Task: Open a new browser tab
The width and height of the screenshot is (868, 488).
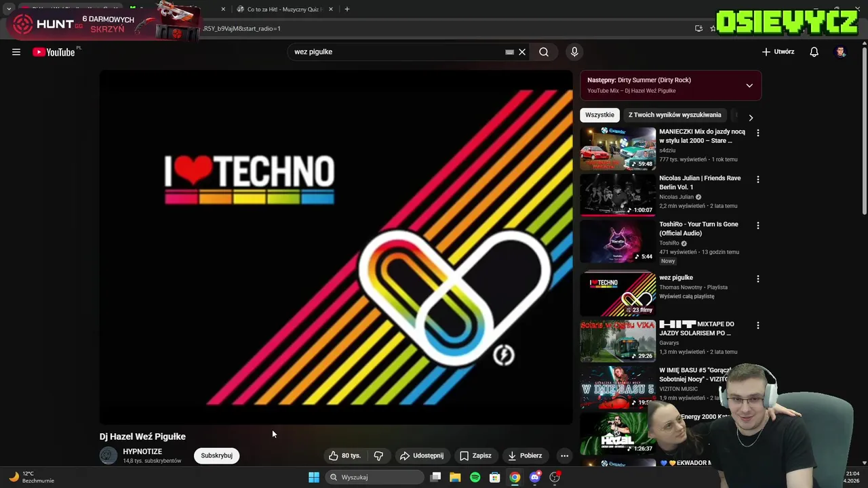Action: click(x=347, y=9)
